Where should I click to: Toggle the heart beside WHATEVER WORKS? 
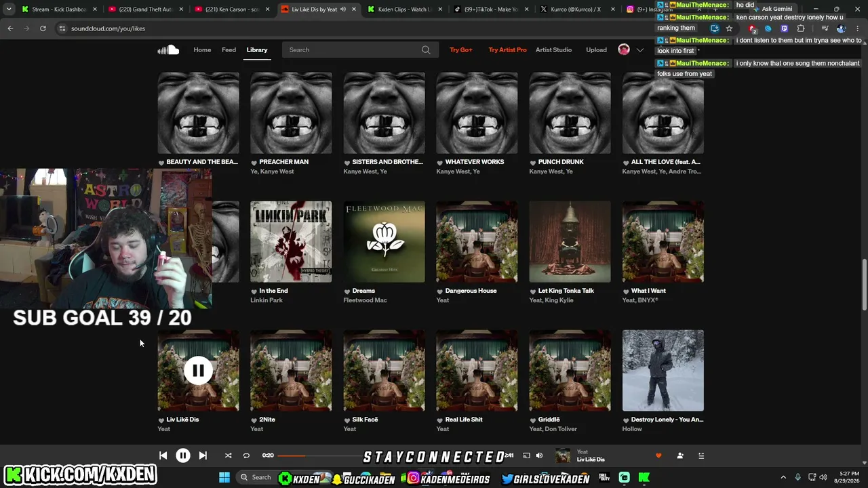(x=439, y=163)
